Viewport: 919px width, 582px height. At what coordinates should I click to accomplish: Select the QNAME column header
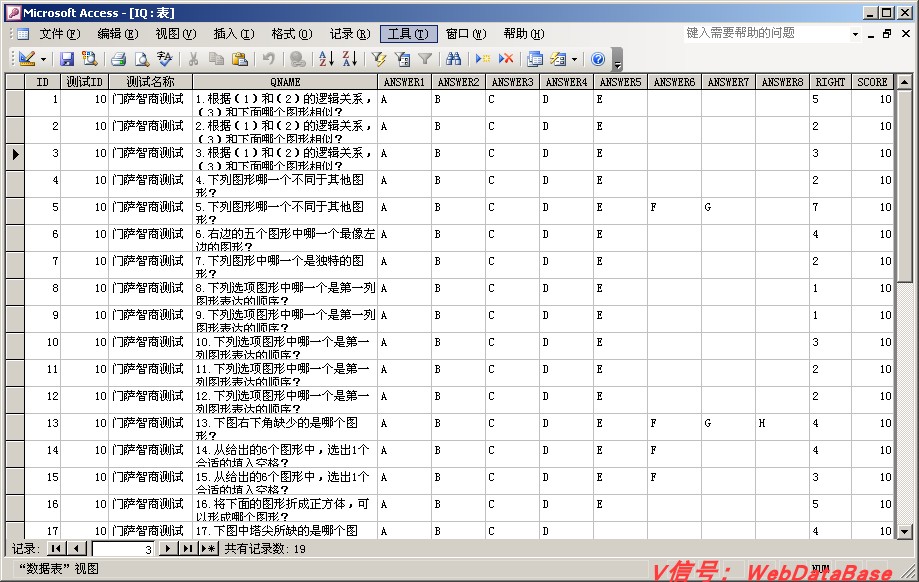285,82
